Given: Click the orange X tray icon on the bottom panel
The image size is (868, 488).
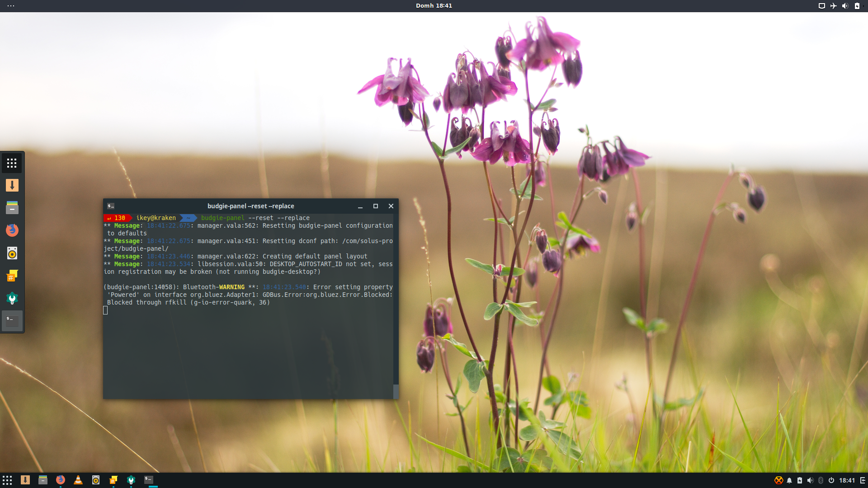Looking at the screenshot, I should pyautogui.click(x=778, y=480).
